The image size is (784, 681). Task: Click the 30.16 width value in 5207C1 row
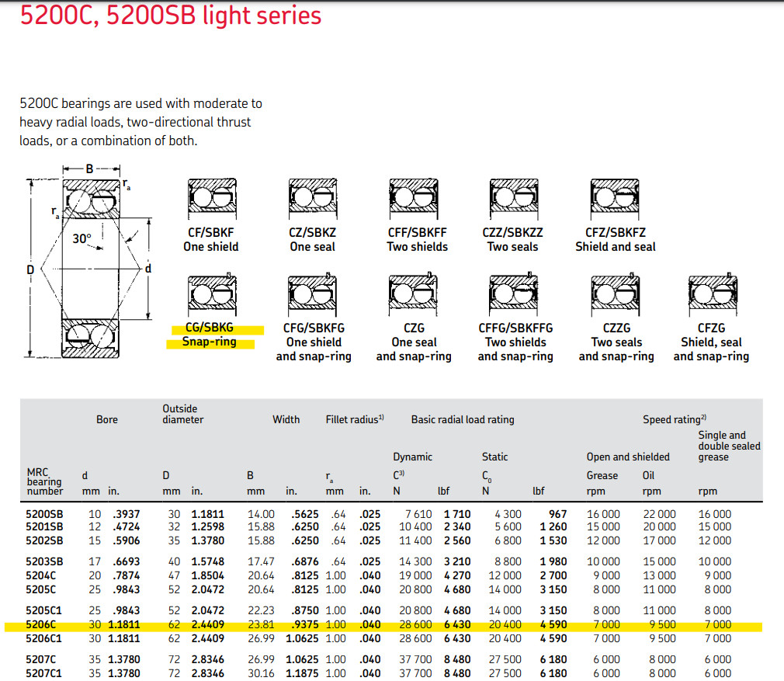click(x=261, y=673)
